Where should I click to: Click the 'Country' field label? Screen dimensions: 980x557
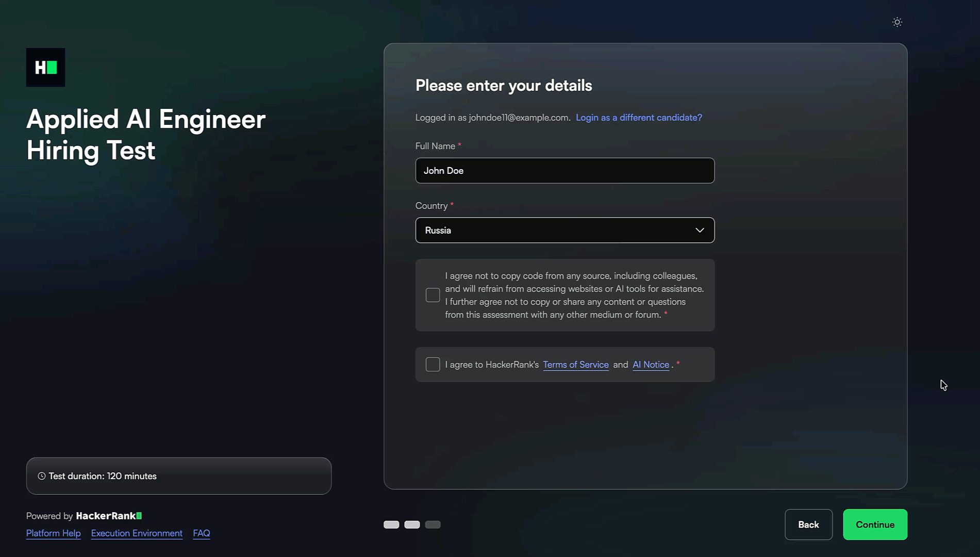(431, 206)
